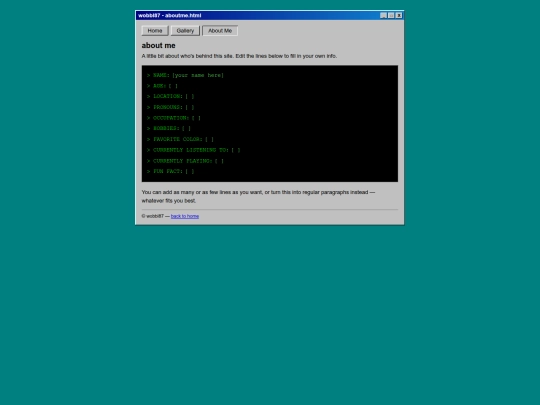Follow the 'back to home' link
The image size is (540, 405).
[x=185, y=216]
